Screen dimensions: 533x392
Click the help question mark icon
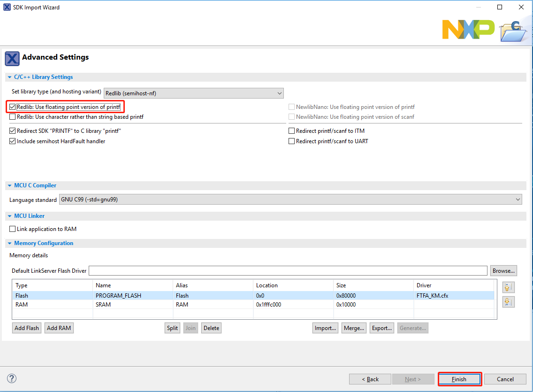pyautogui.click(x=12, y=378)
